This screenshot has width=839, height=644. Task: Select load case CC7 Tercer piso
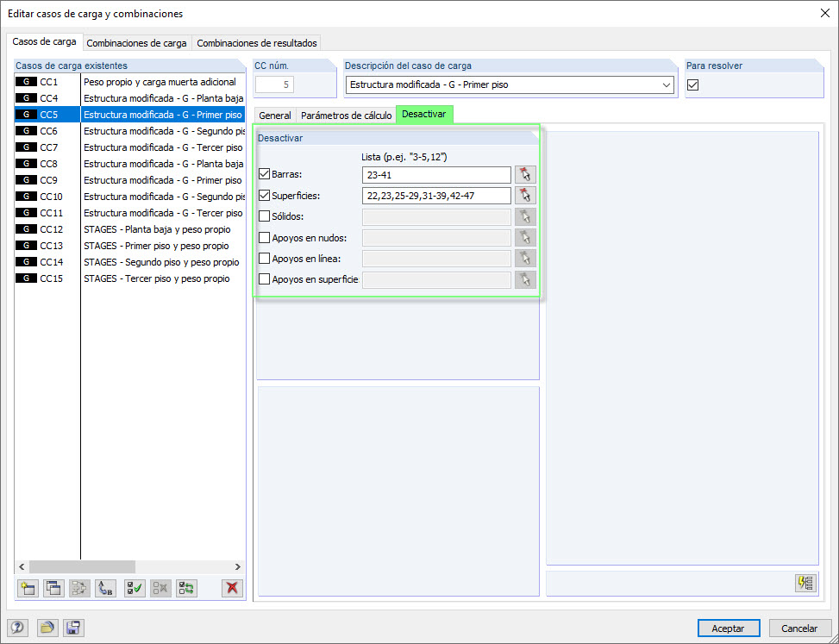(129, 147)
